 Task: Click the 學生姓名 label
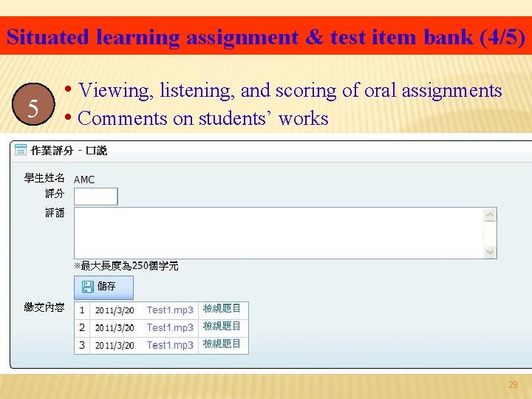(44, 178)
